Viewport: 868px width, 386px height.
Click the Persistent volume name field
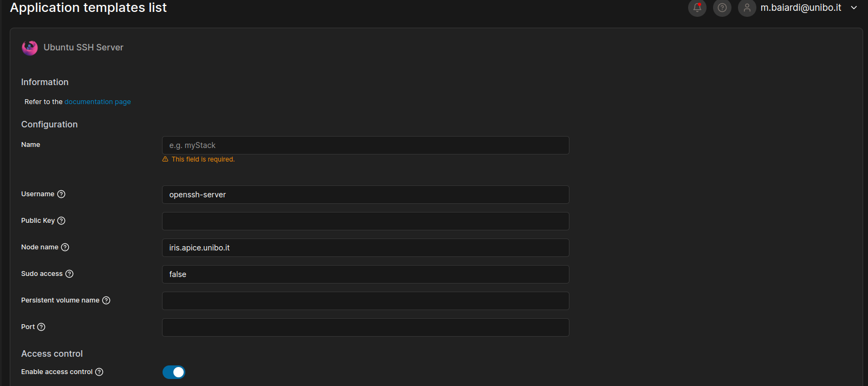(365, 301)
